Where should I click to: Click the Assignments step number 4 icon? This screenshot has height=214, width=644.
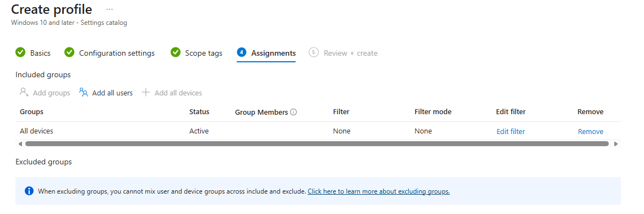point(242,52)
